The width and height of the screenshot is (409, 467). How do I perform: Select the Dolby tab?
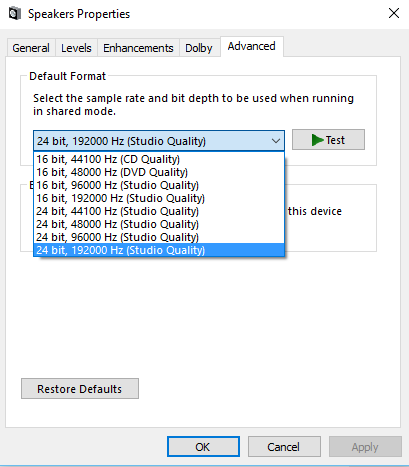pyautogui.click(x=199, y=48)
